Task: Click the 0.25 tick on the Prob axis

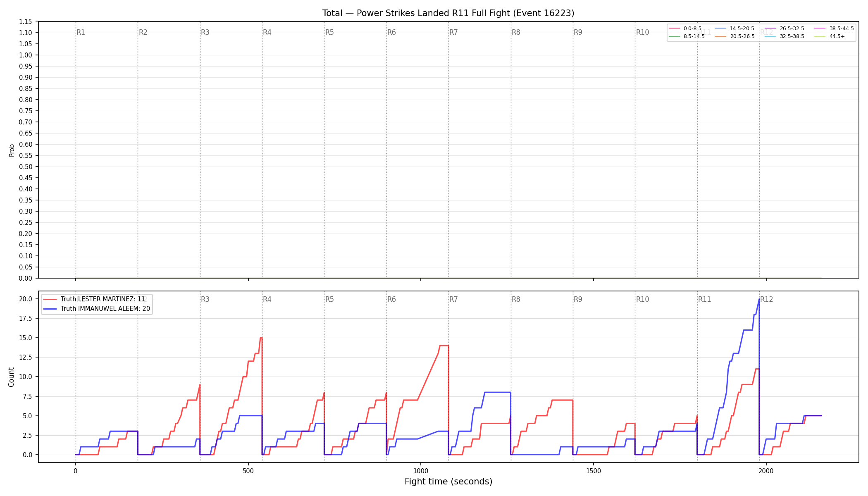Action: point(26,222)
